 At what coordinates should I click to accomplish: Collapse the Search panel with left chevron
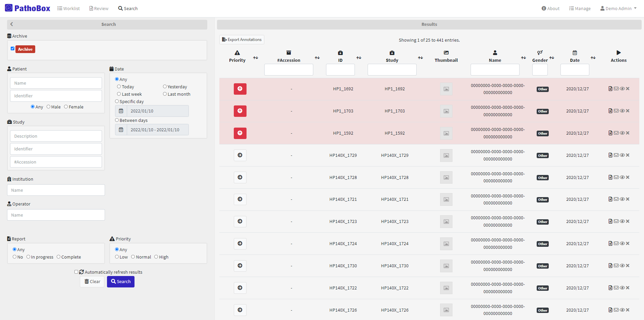tap(12, 24)
